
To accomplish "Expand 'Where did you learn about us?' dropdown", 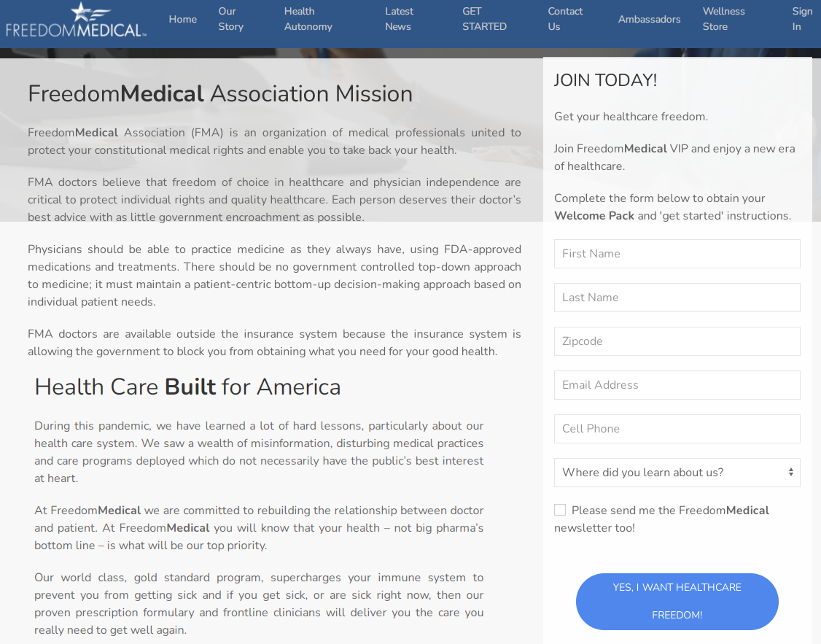I will point(677,473).
